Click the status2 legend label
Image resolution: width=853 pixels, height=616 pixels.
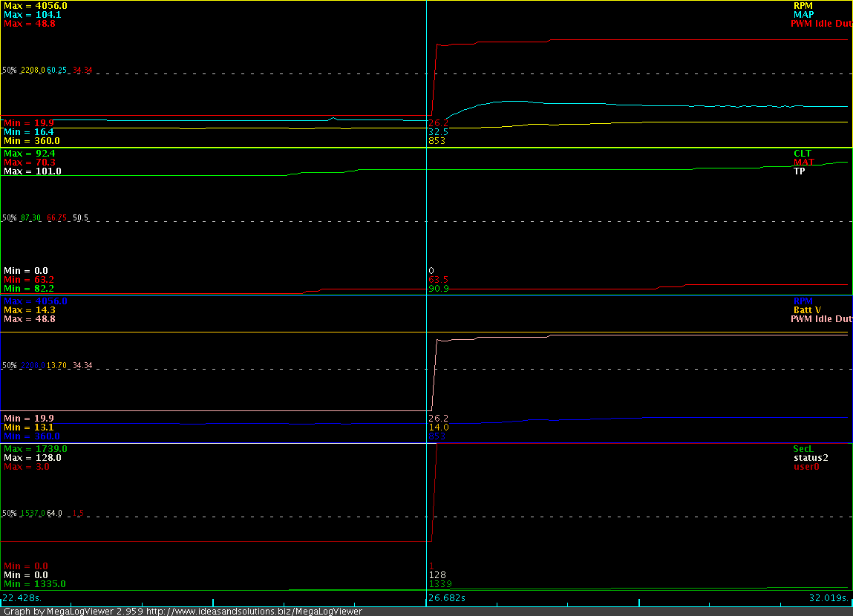[811, 458]
